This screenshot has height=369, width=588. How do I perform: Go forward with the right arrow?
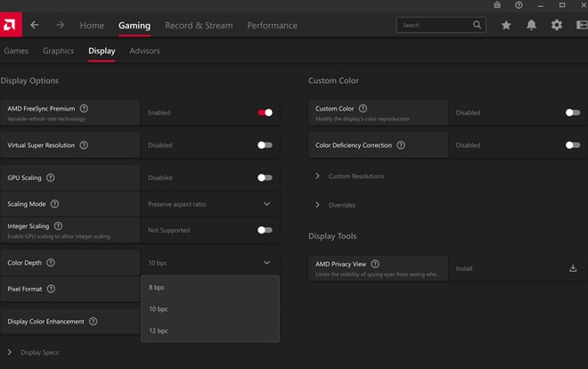(x=60, y=25)
